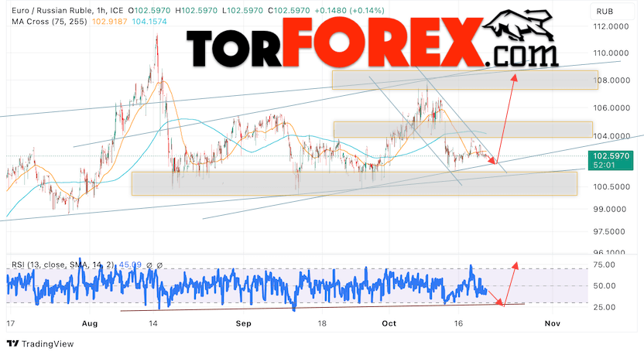Click the Sep date marker on the time axis
The image size is (644, 355).
click(x=243, y=323)
